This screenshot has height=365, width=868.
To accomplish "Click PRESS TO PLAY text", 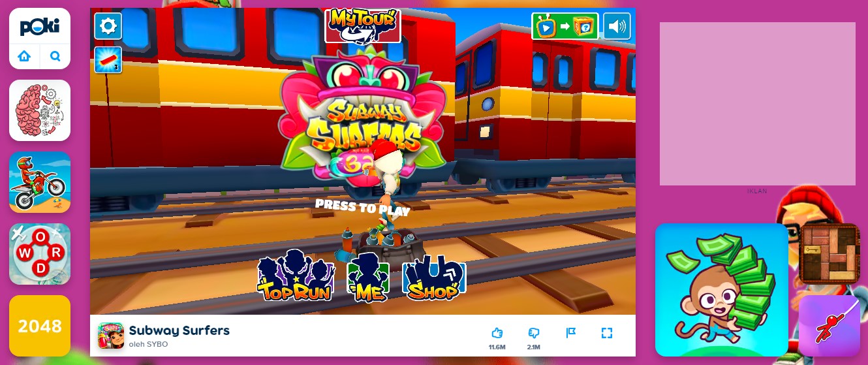I will click(x=363, y=207).
